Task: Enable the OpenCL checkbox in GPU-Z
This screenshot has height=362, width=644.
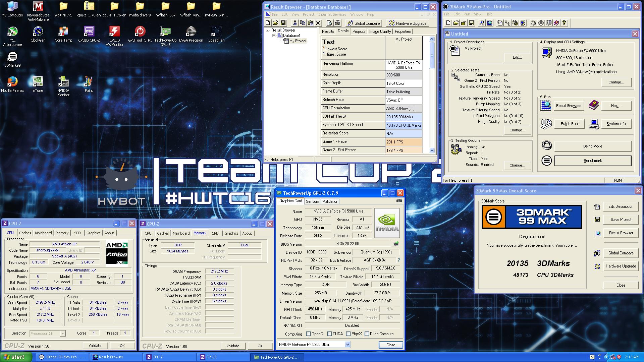Action: coord(308,334)
